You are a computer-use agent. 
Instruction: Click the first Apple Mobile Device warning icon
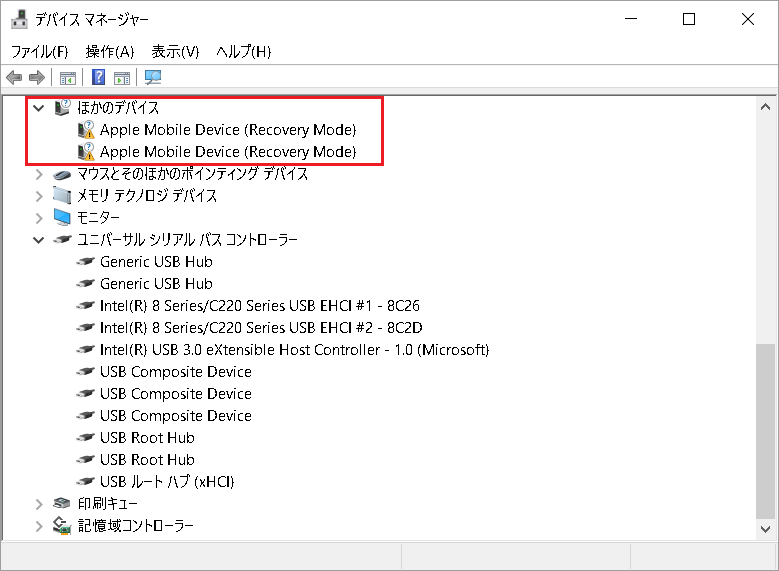click(86, 130)
